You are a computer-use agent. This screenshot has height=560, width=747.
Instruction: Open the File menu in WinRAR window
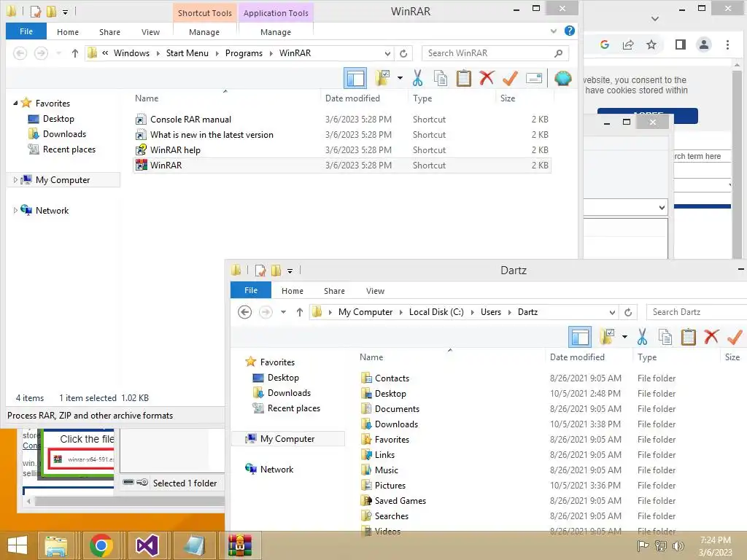26,31
